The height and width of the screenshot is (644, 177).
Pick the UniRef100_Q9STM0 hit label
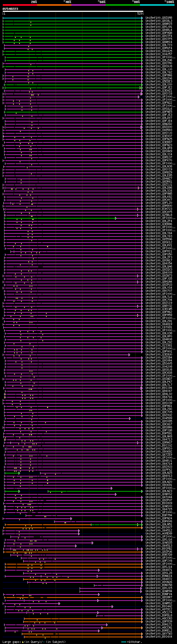[x=159, y=63]
